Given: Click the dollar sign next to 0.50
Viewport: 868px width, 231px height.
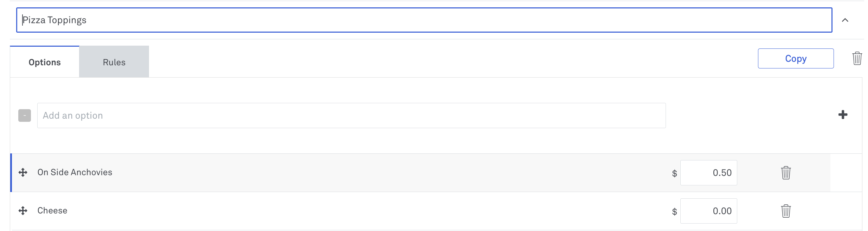Looking at the screenshot, I should point(674,173).
